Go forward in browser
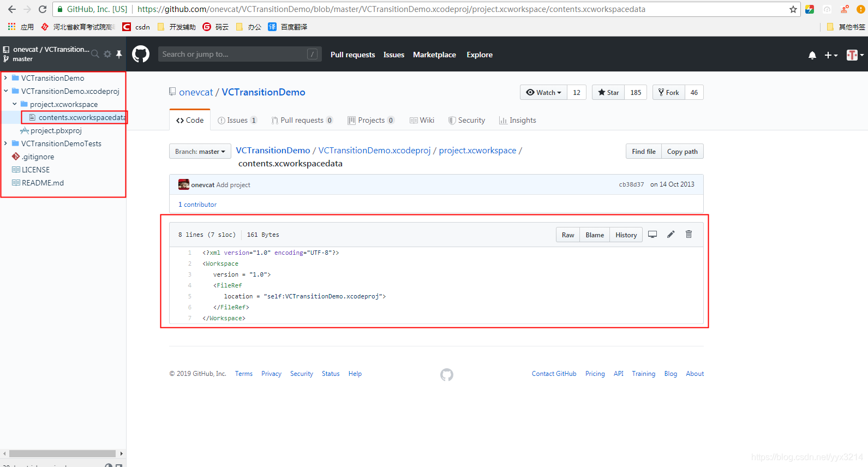The height and width of the screenshot is (467, 868). pos(27,9)
